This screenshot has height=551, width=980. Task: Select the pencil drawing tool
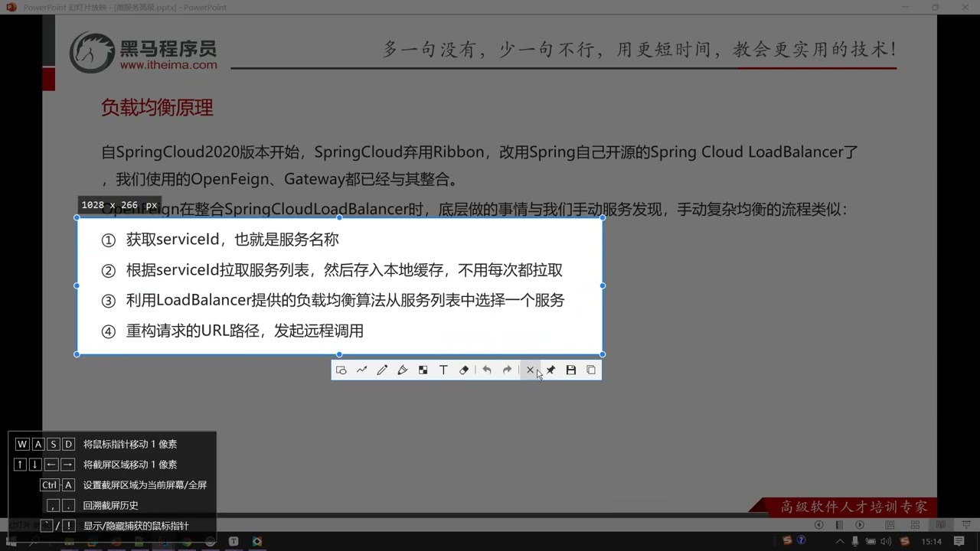pos(382,370)
